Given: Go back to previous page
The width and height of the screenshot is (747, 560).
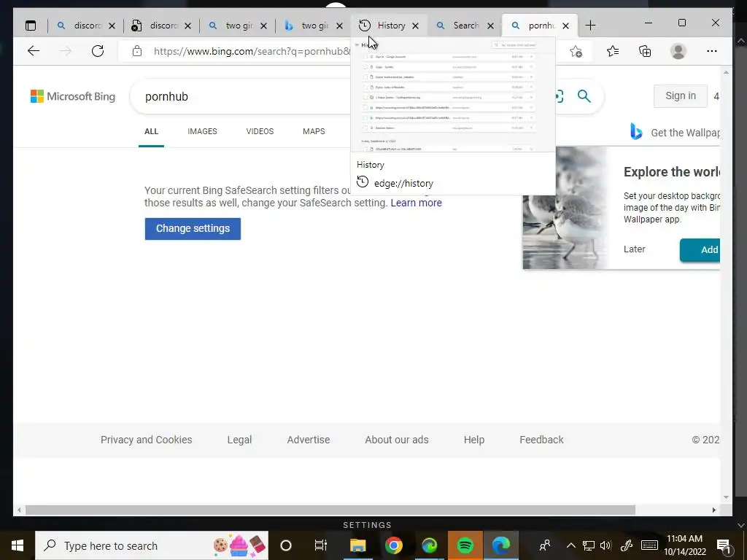Looking at the screenshot, I should (34, 51).
